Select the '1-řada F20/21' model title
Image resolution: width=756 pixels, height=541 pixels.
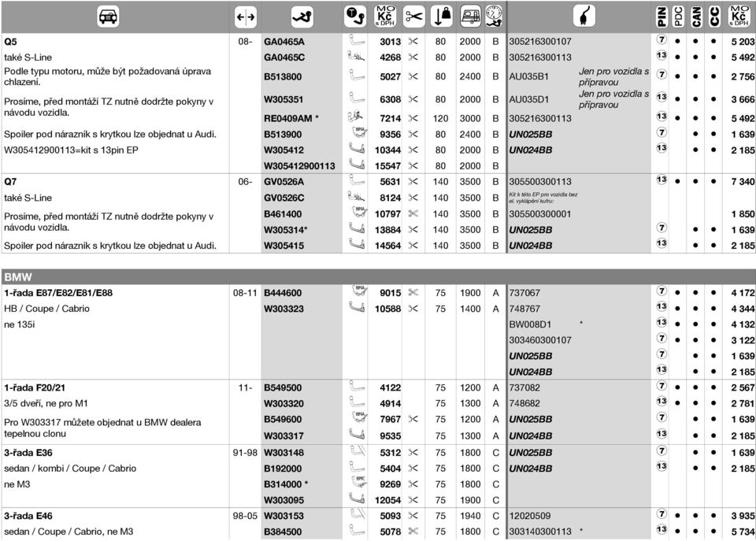pyautogui.click(x=35, y=387)
